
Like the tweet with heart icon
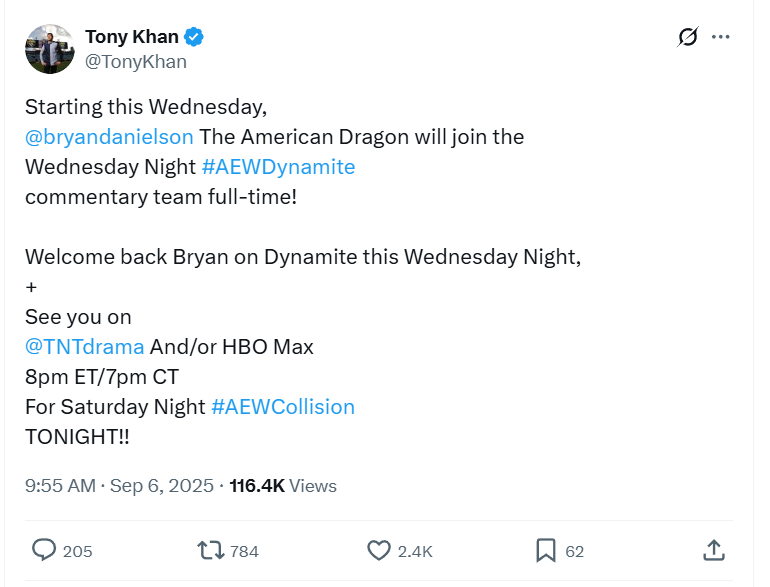coord(379,550)
